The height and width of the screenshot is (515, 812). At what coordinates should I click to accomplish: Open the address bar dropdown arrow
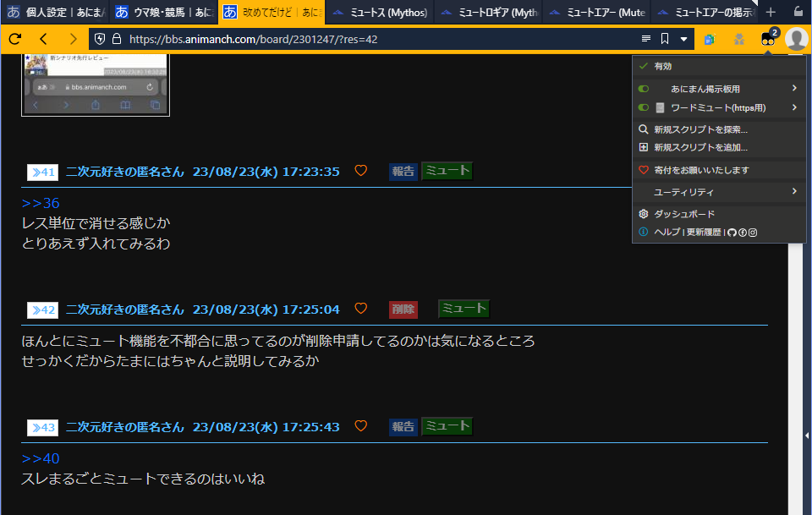[x=683, y=40]
